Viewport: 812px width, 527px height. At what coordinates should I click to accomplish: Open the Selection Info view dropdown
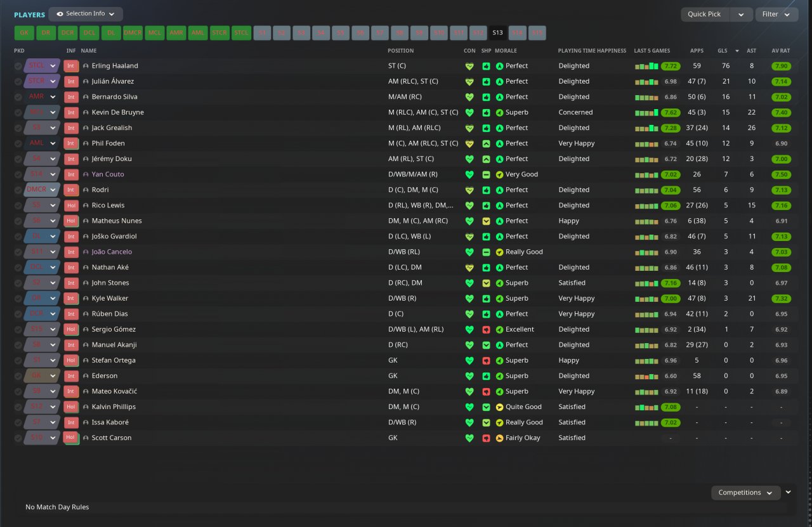click(86, 14)
